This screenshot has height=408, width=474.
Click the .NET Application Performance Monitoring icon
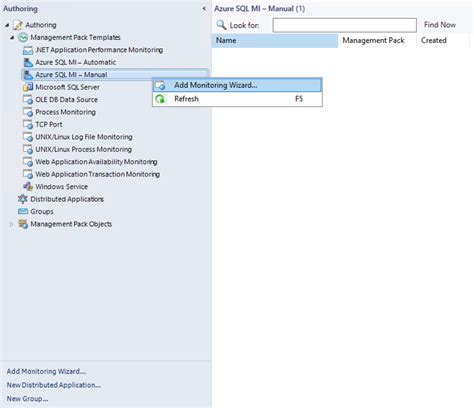pyautogui.click(x=28, y=50)
